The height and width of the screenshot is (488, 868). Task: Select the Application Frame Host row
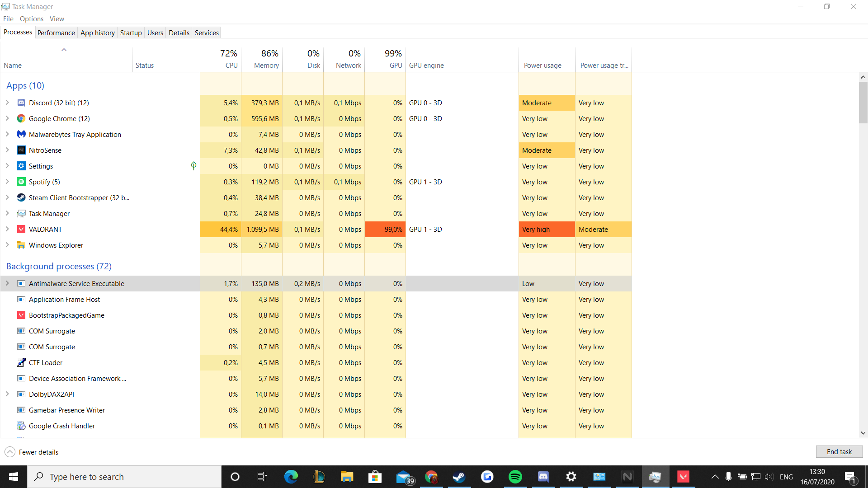tap(316, 300)
